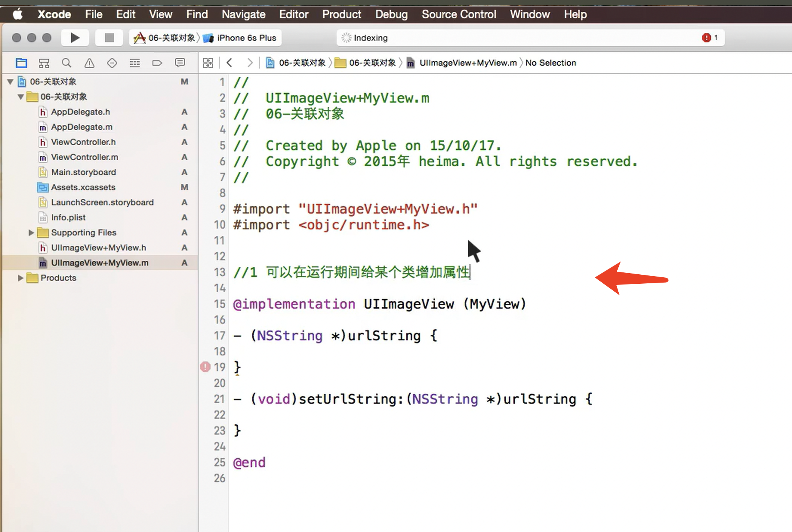Expand the Products folder
The width and height of the screenshot is (792, 532).
[x=21, y=278]
